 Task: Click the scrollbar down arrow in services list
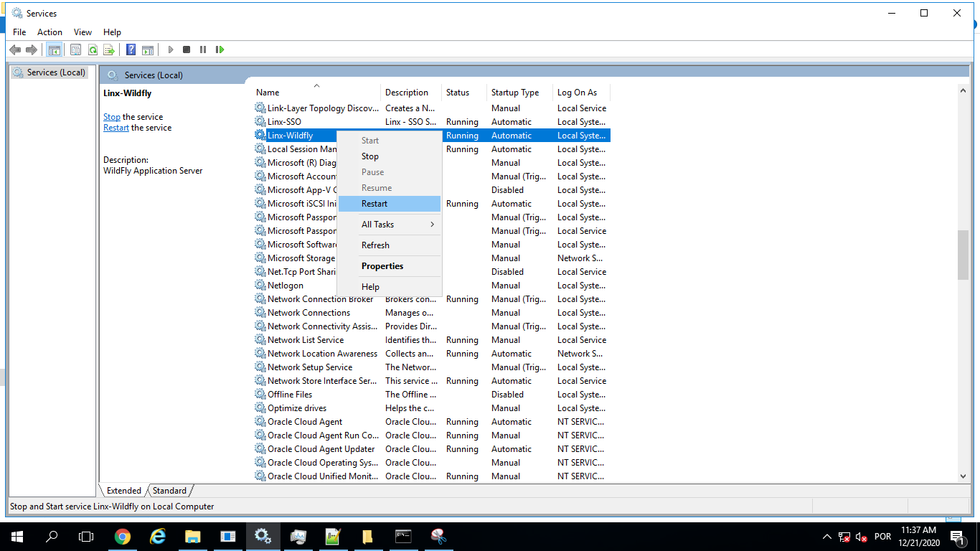[963, 476]
